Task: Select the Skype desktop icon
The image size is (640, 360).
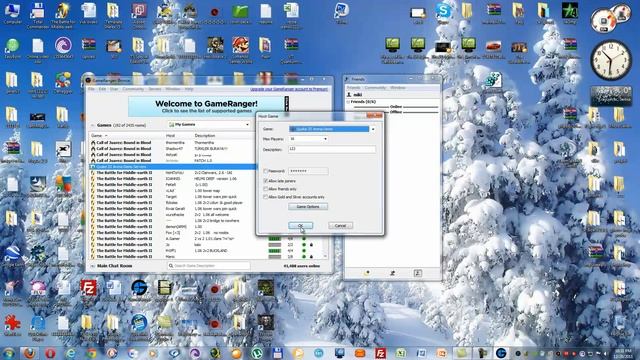Action: click(x=443, y=13)
